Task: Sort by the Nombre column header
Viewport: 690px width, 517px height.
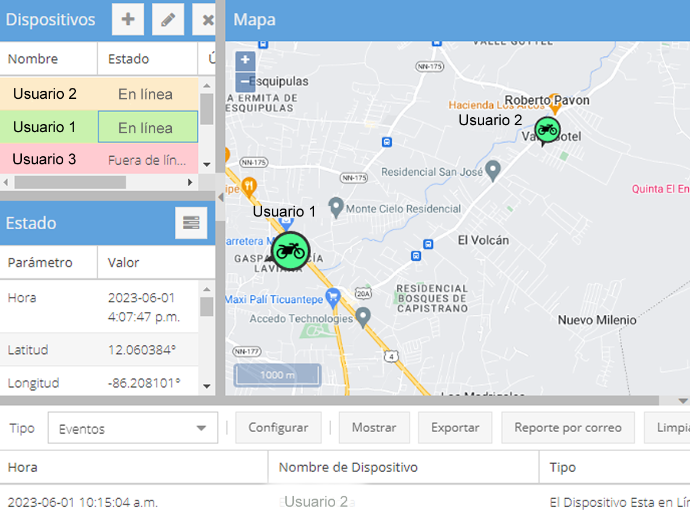Action: click(33, 59)
